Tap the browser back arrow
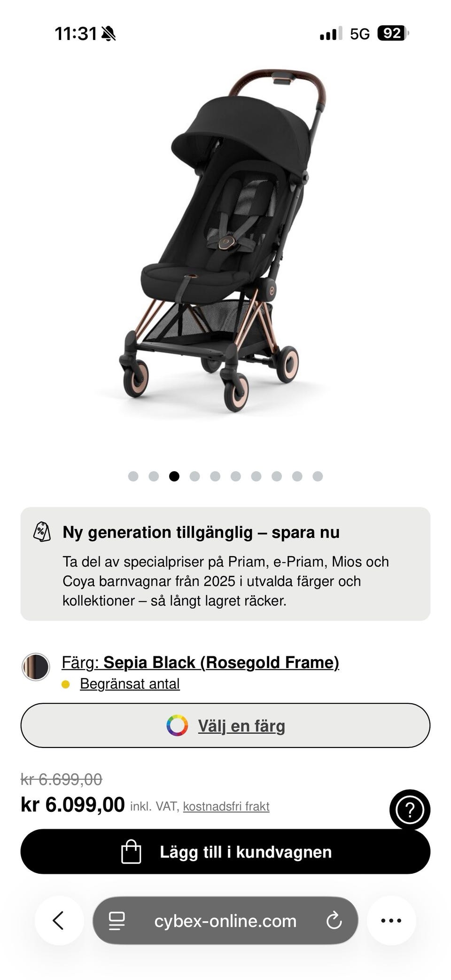451x980 pixels. coord(59,920)
